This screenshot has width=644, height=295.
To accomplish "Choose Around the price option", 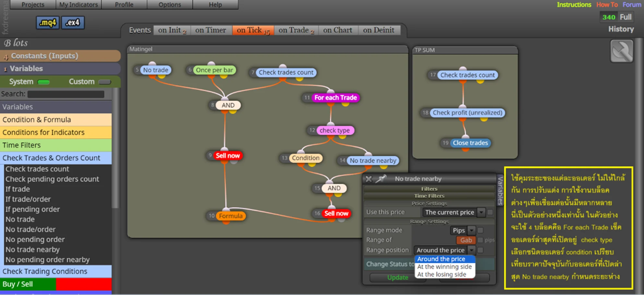I will point(445,259).
